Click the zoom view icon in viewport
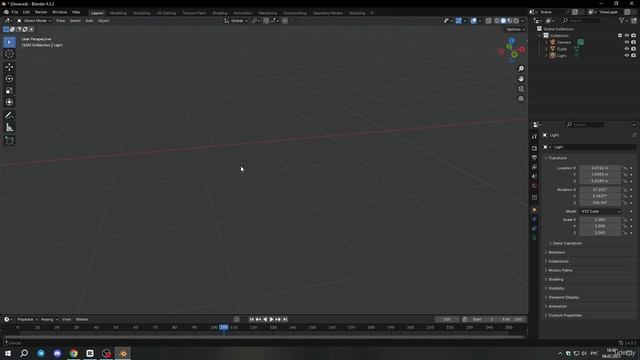 521,69
